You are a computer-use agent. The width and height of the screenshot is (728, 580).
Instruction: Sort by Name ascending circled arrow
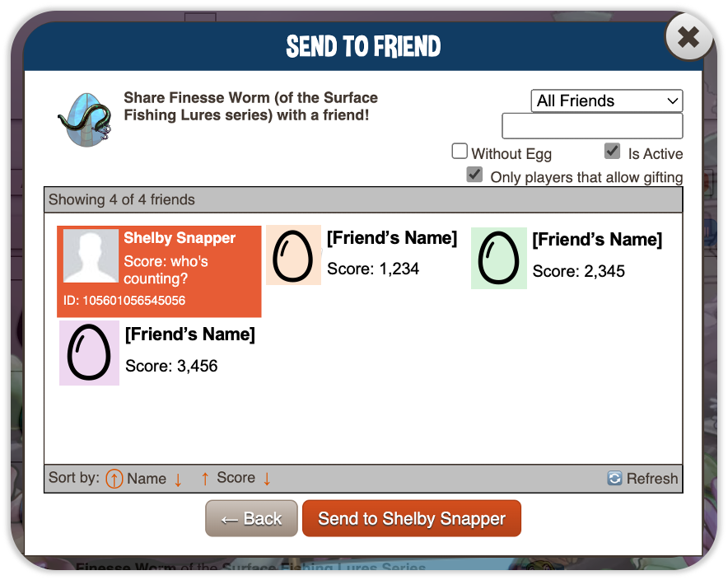pos(114,479)
